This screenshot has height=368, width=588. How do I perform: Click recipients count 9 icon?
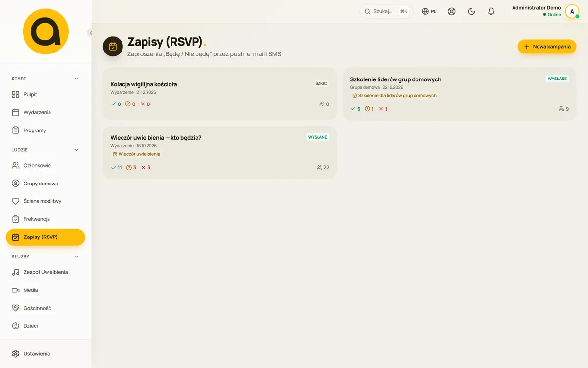pos(564,109)
